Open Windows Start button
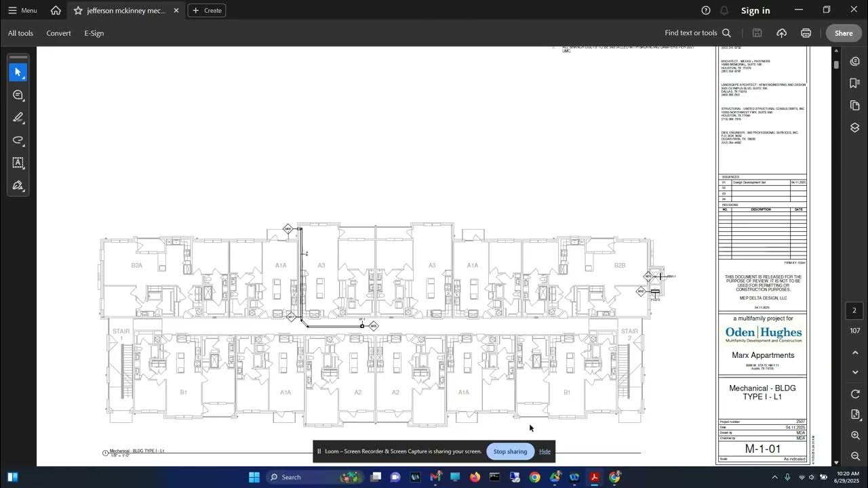868x488 pixels. (x=254, y=477)
